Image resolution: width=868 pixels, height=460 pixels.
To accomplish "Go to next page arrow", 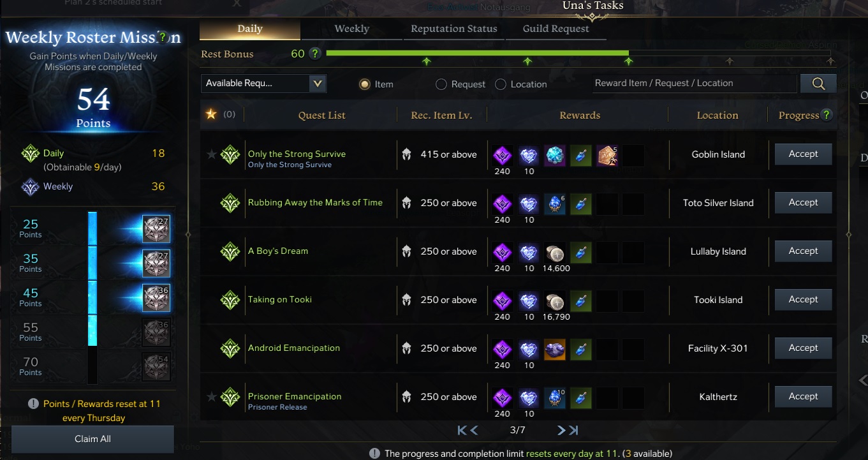I will coord(561,430).
